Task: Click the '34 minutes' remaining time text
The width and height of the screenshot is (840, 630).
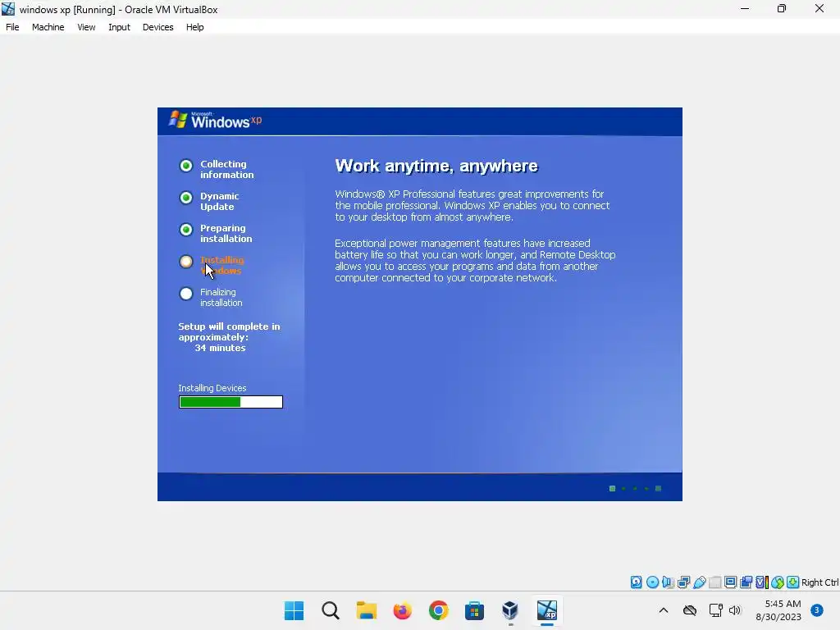Action: click(220, 348)
